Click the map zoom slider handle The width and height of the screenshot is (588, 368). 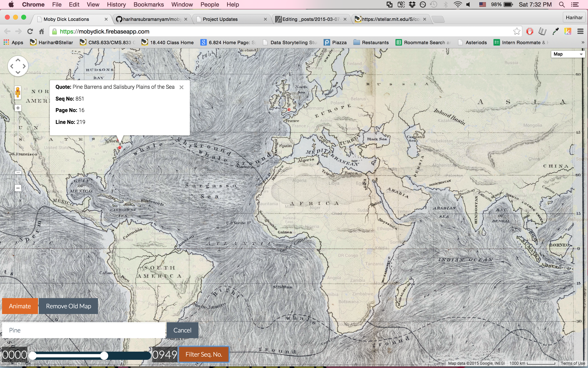click(18, 173)
